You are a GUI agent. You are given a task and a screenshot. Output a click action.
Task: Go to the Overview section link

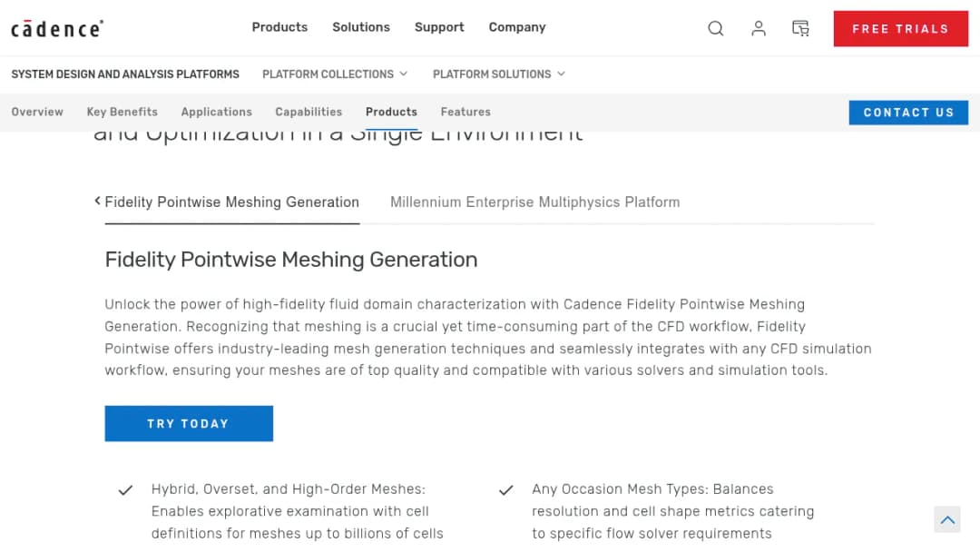(37, 112)
